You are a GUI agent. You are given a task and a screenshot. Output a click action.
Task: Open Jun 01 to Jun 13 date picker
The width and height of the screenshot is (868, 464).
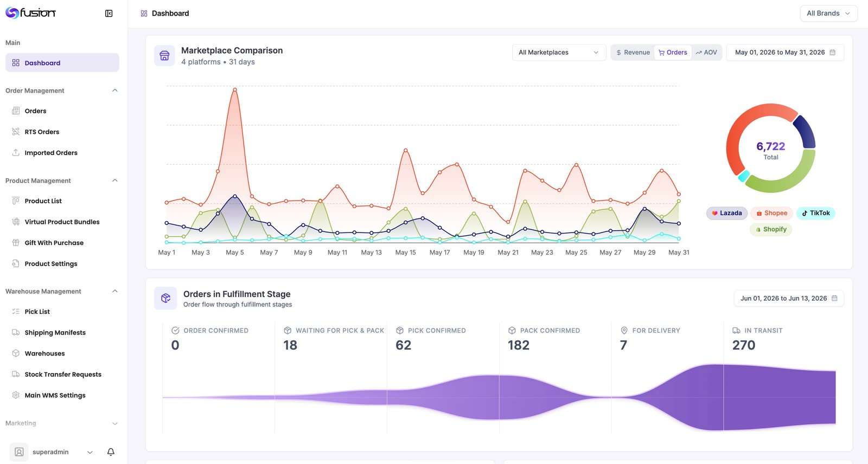(x=789, y=298)
